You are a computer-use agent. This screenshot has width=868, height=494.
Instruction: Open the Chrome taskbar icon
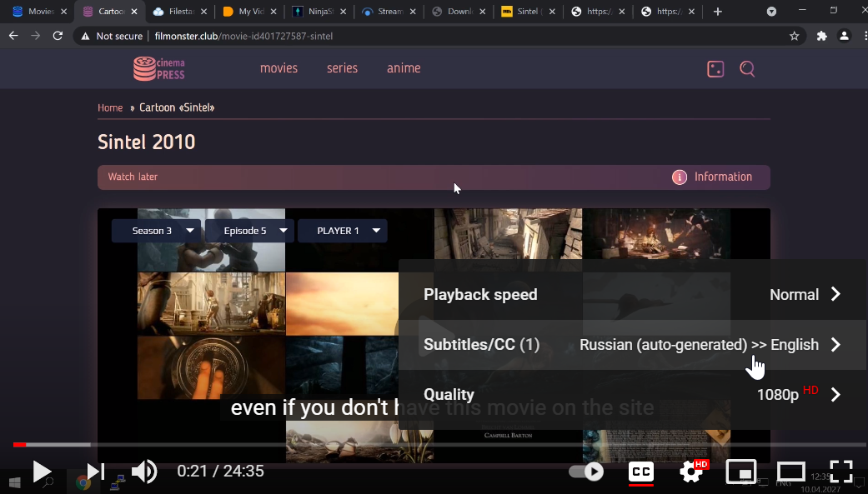coord(83,483)
